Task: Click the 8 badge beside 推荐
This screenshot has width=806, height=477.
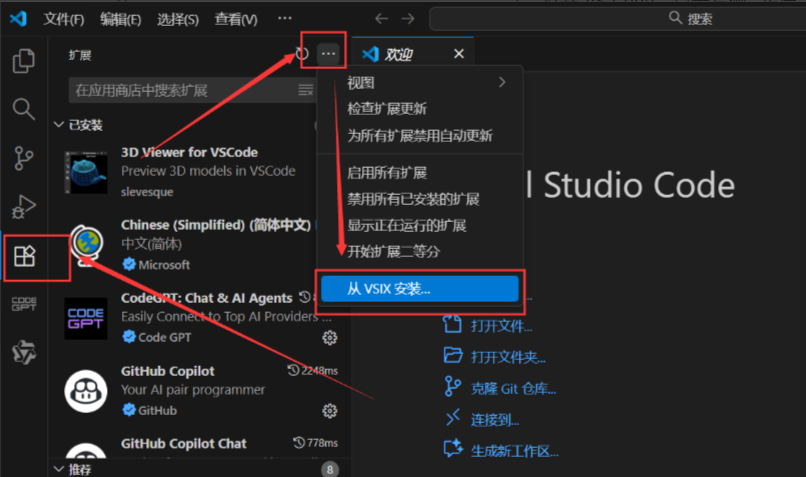Action: (x=329, y=469)
